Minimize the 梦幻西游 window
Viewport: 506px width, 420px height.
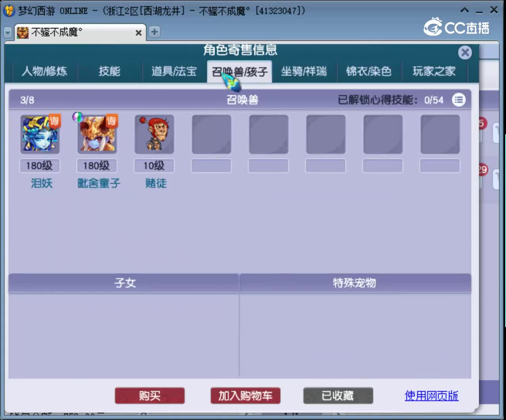click(x=480, y=11)
